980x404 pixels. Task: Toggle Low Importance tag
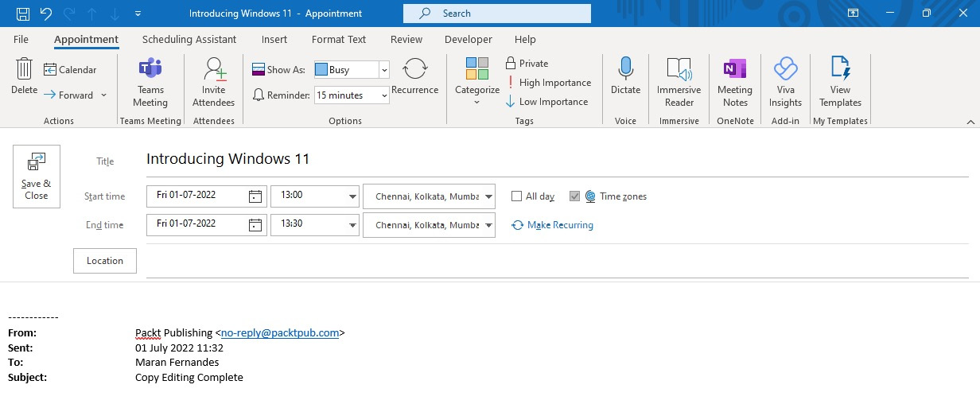click(x=547, y=102)
